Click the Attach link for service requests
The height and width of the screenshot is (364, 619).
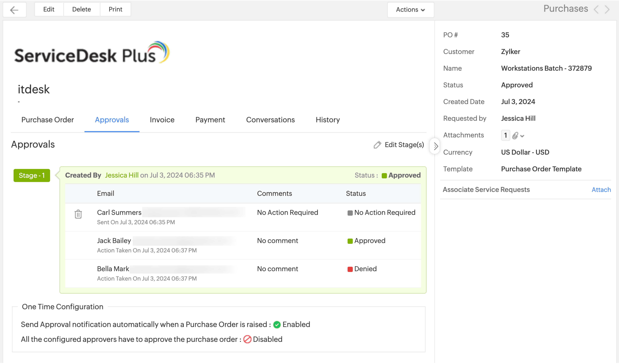[601, 190]
